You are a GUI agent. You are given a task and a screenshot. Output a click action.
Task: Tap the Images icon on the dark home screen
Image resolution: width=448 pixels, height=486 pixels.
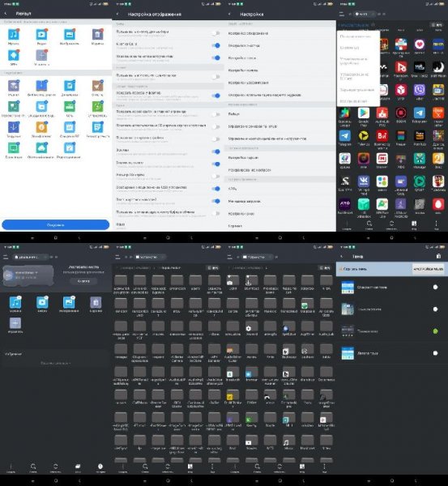[x=69, y=302]
